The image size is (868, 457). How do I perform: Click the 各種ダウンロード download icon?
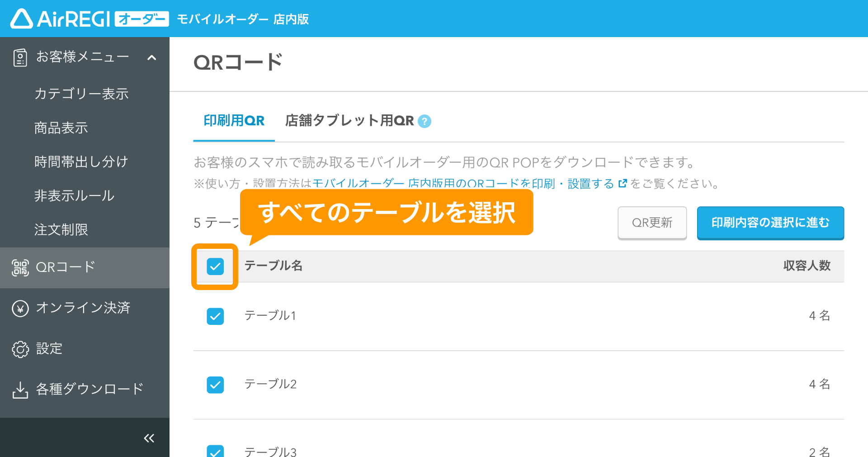[x=20, y=390]
